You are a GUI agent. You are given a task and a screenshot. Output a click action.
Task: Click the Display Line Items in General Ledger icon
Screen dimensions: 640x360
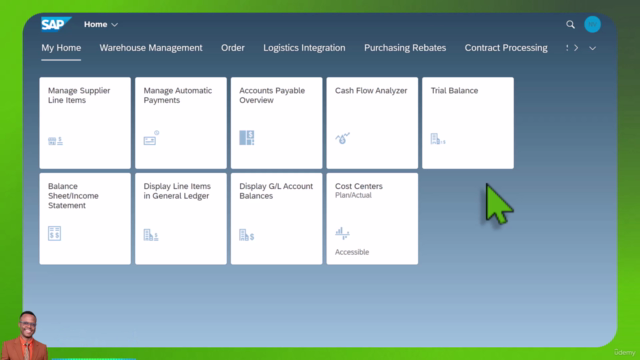151,235
